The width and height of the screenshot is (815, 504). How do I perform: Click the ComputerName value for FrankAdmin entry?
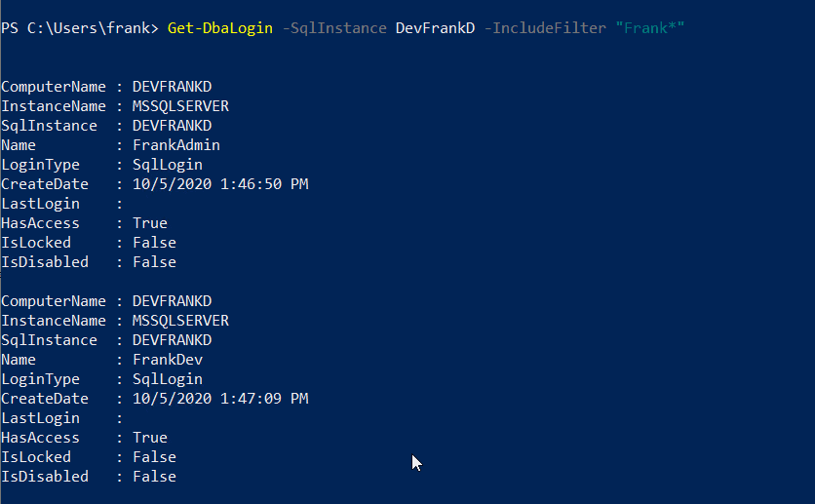(172, 87)
